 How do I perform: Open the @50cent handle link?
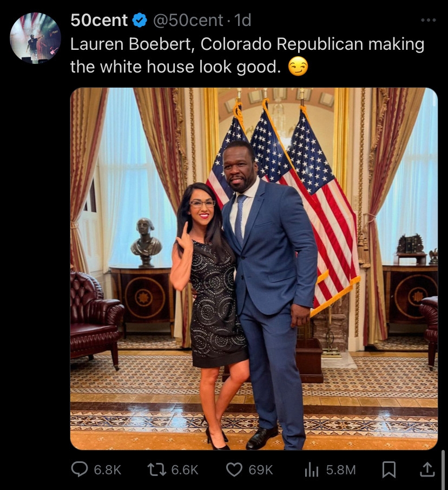(x=188, y=21)
